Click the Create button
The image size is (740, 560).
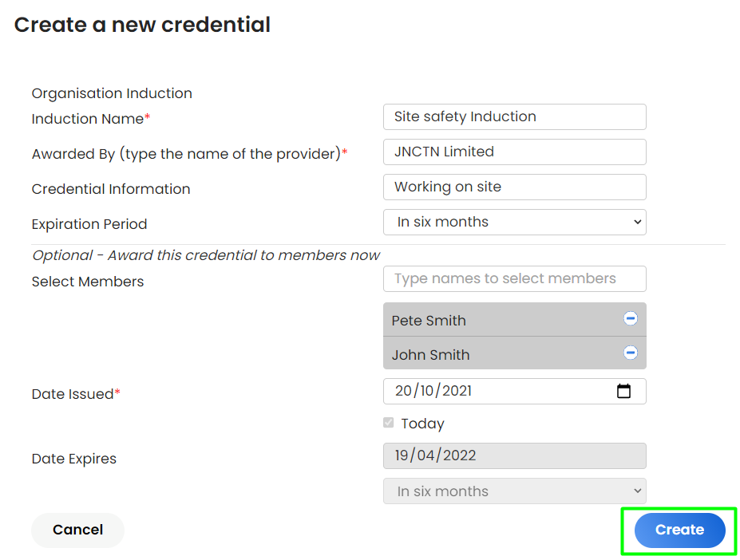679,530
